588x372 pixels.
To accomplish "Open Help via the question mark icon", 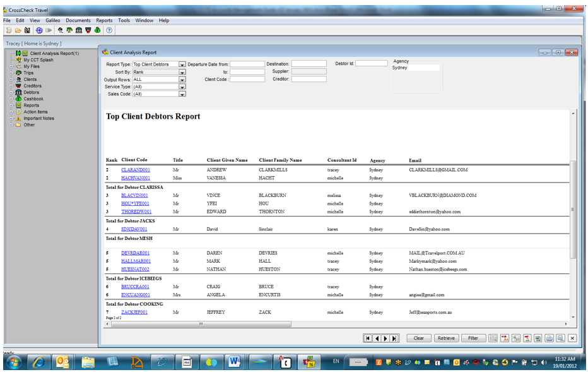I will [109, 30].
